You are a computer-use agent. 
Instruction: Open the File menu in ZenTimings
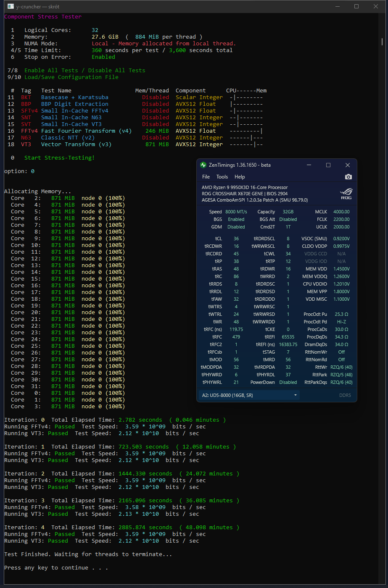206,177
